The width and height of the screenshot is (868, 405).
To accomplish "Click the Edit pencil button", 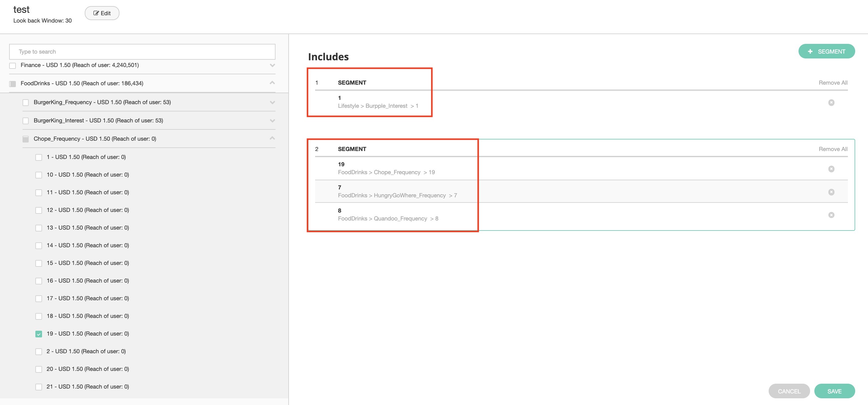I will 102,13.
